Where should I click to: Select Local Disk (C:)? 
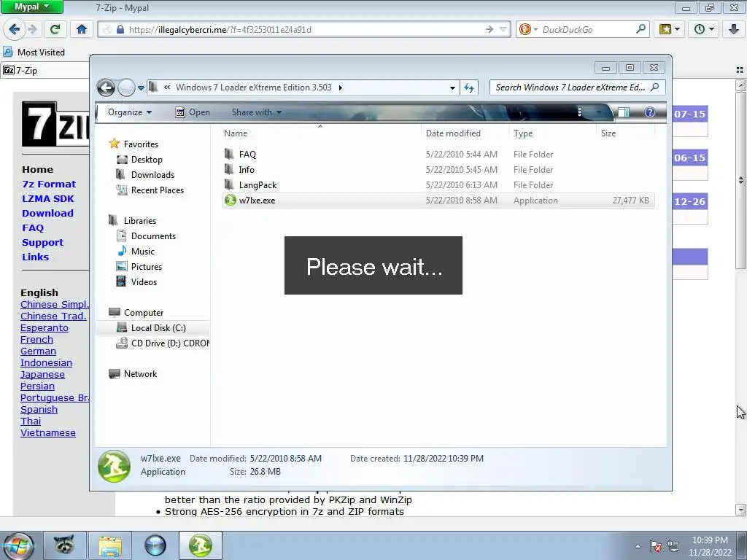coord(152,327)
